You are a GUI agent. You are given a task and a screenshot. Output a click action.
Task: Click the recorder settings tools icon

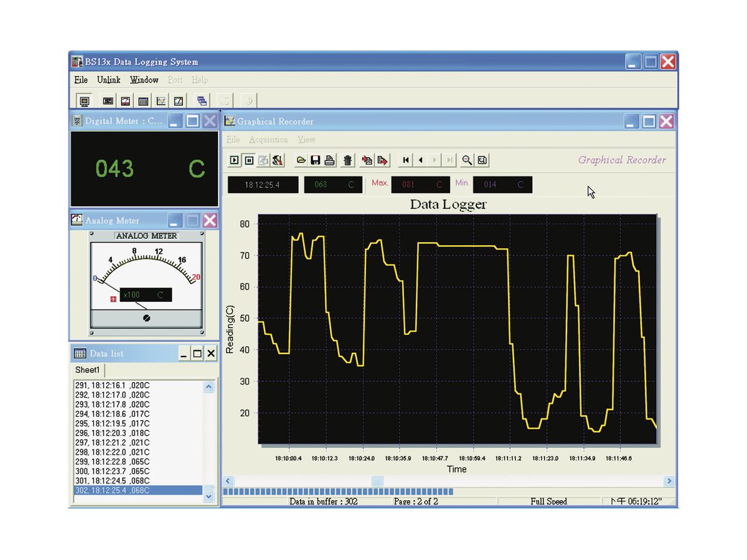tap(278, 161)
